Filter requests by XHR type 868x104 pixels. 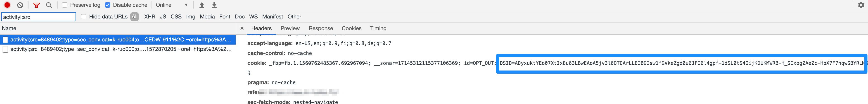pyautogui.click(x=150, y=16)
